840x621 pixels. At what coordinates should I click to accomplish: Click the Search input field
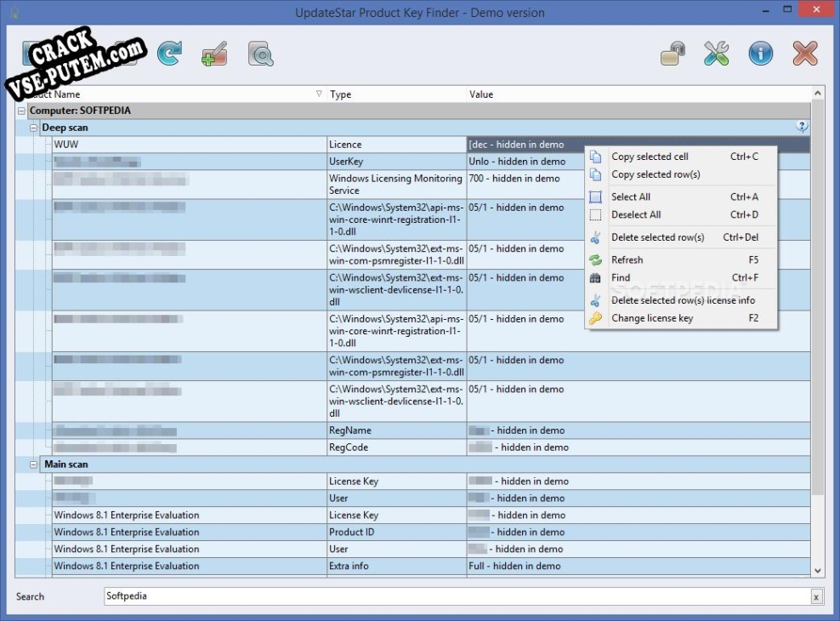(455, 596)
